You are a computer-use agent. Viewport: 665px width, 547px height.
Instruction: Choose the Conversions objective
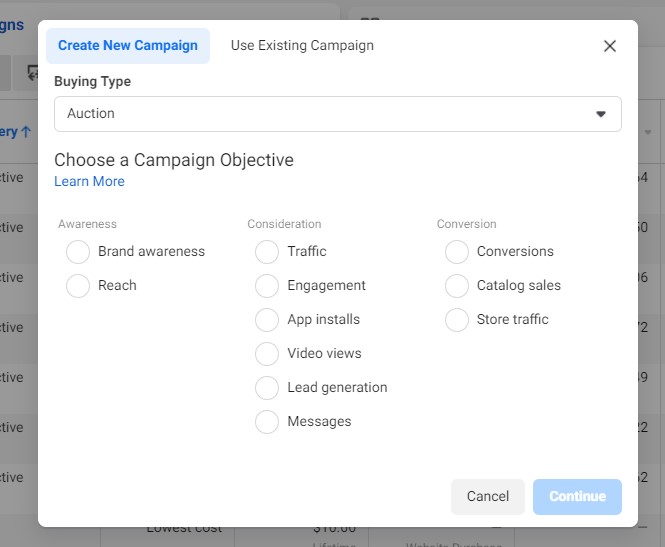(x=457, y=252)
